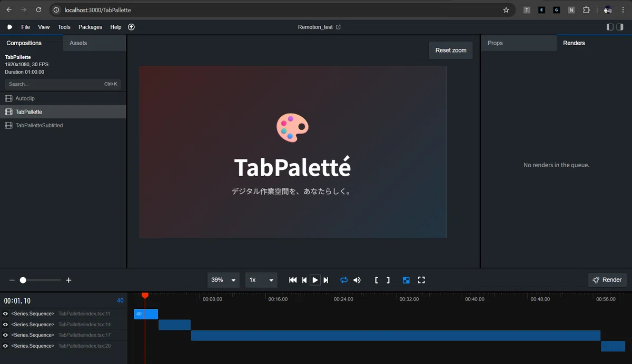The height and width of the screenshot is (364, 632).
Task: Toggle the right sidebar panel icon
Action: tap(620, 27)
